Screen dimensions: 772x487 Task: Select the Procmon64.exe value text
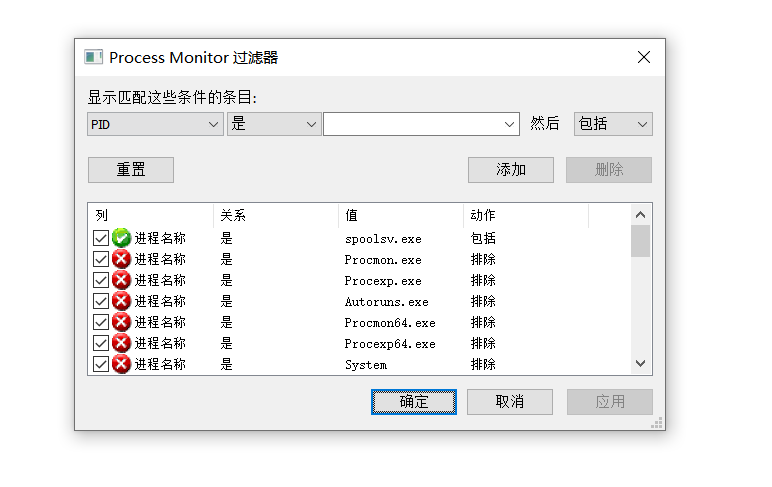(x=390, y=323)
